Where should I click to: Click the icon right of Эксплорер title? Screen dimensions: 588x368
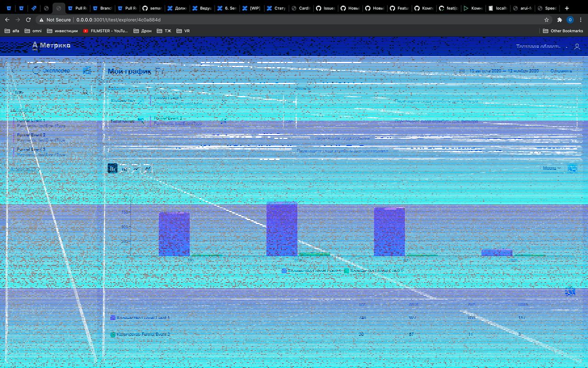(87, 70)
